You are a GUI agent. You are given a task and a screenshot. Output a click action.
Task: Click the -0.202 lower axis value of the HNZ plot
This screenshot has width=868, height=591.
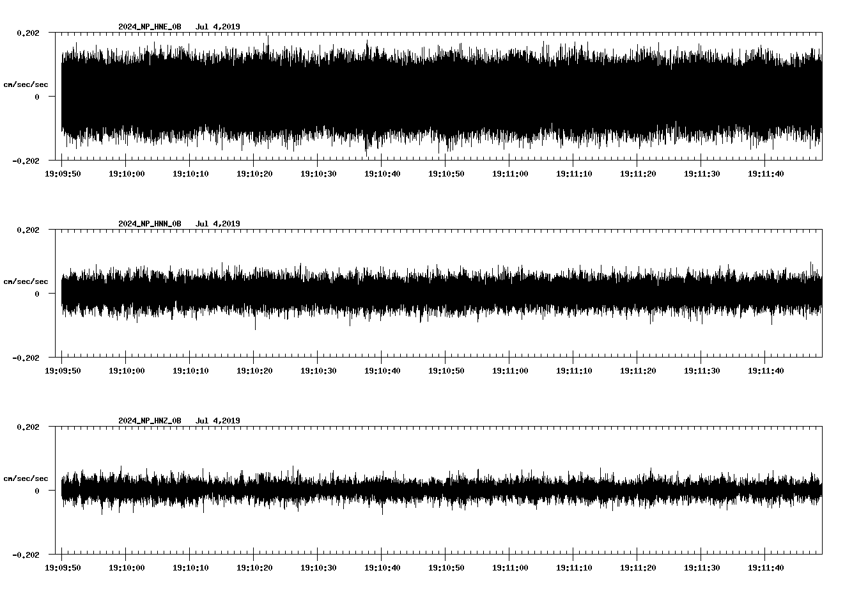click(x=26, y=555)
